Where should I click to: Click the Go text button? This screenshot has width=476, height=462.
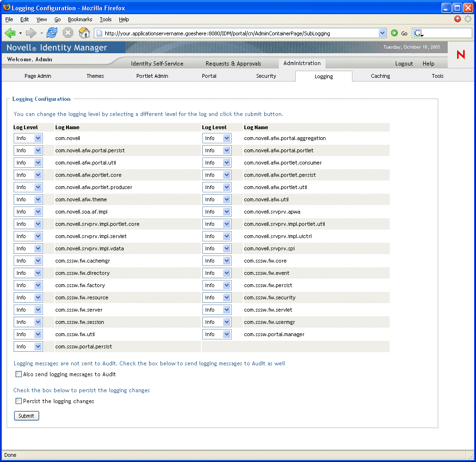[x=404, y=33]
